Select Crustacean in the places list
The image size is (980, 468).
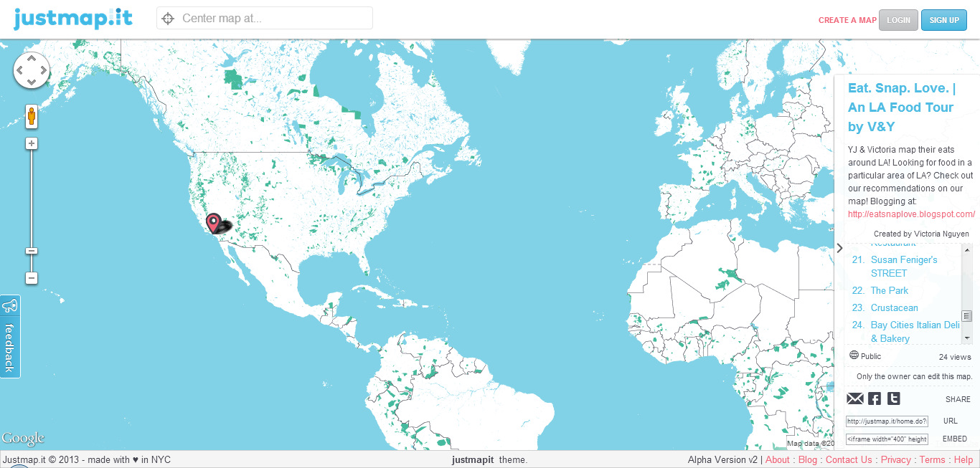894,307
